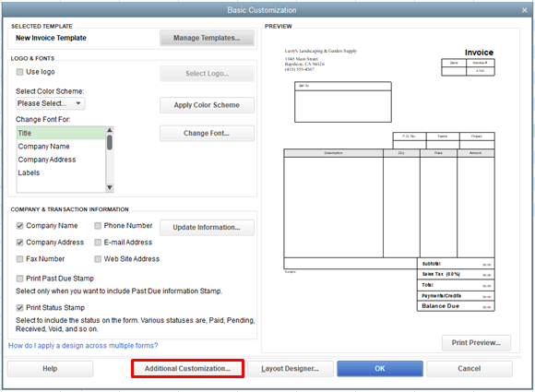Open Print Preview

476,343
